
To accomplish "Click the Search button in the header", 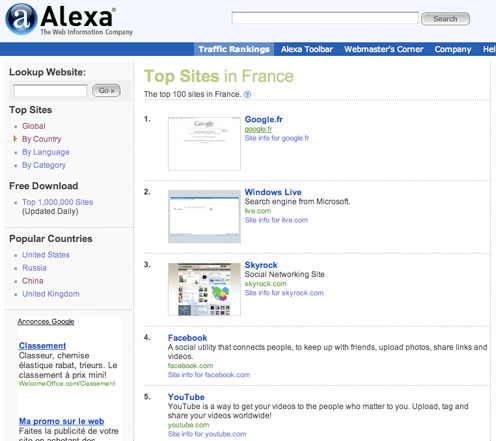I will pos(445,19).
